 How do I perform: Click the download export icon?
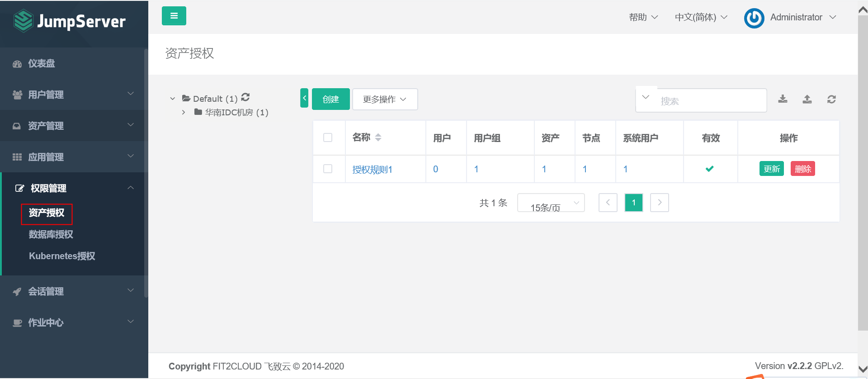click(783, 99)
